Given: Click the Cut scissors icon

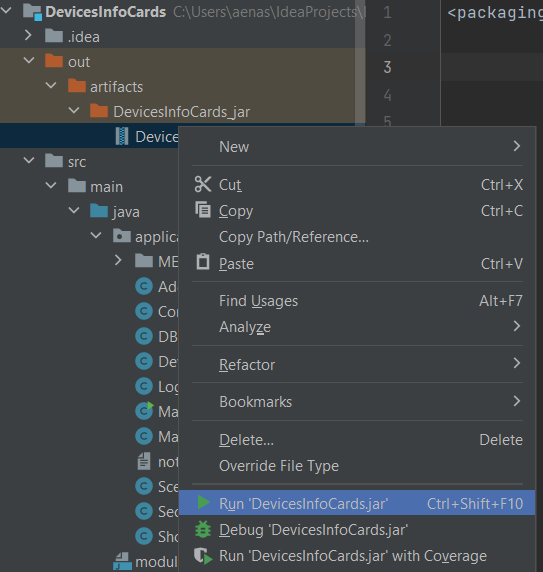Looking at the screenshot, I should coord(203,184).
